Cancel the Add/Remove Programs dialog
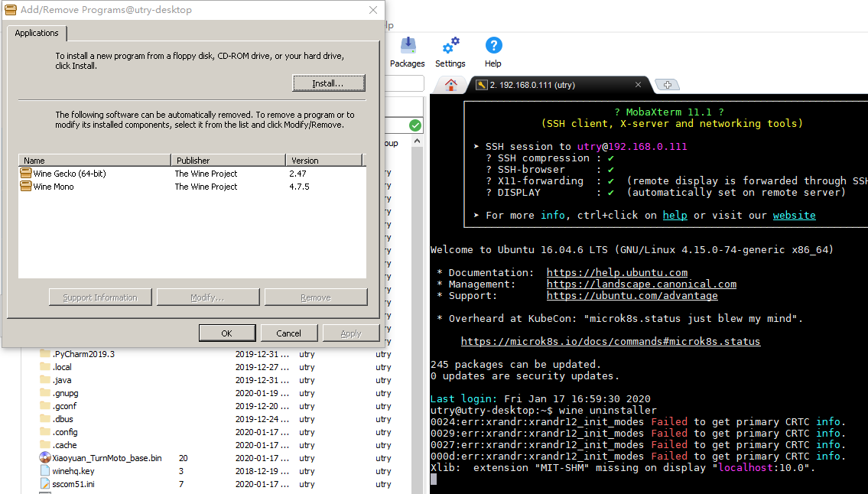 point(289,333)
